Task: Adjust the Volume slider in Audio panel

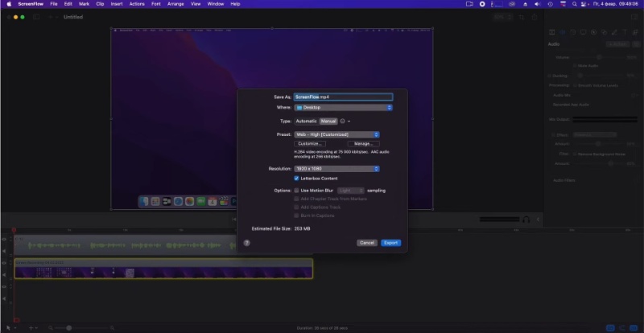Action: click(600, 57)
